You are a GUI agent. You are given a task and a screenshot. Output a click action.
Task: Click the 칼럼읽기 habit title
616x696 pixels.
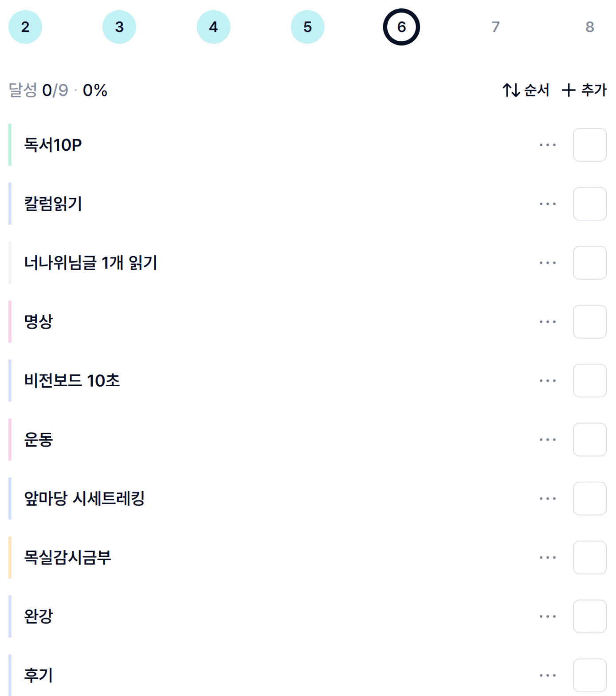53,204
